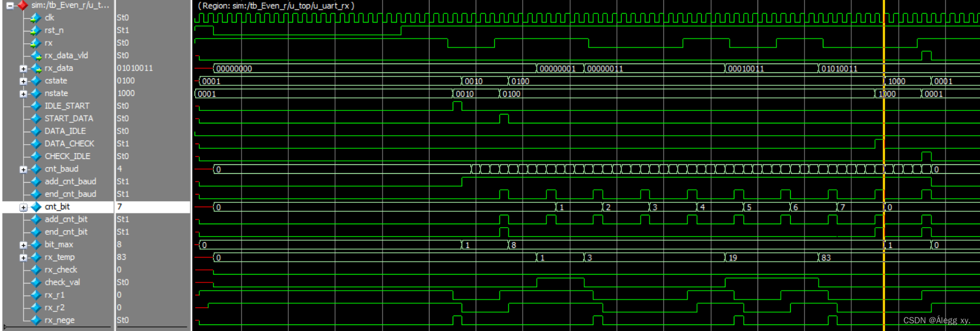Screen dimensions: 980x331
Task: Click the cstate value 0100
Action: point(126,81)
